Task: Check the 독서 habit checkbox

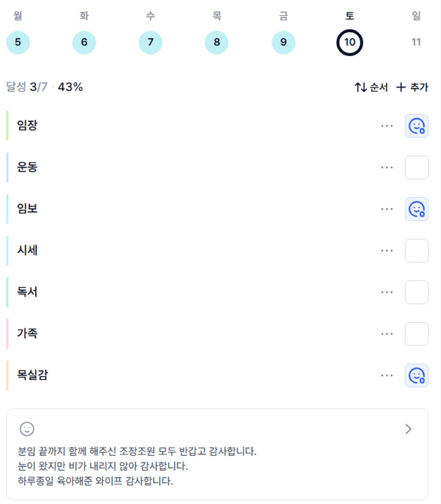Action: click(416, 292)
